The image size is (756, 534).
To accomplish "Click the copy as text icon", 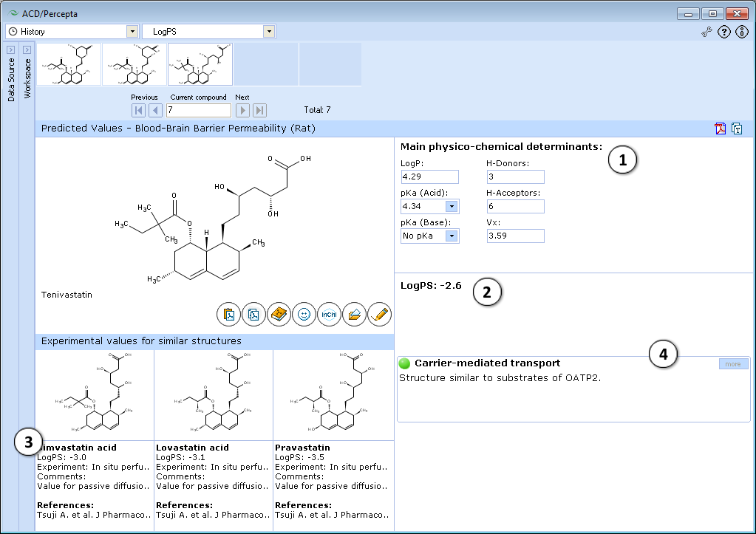I will tap(737, 129).
